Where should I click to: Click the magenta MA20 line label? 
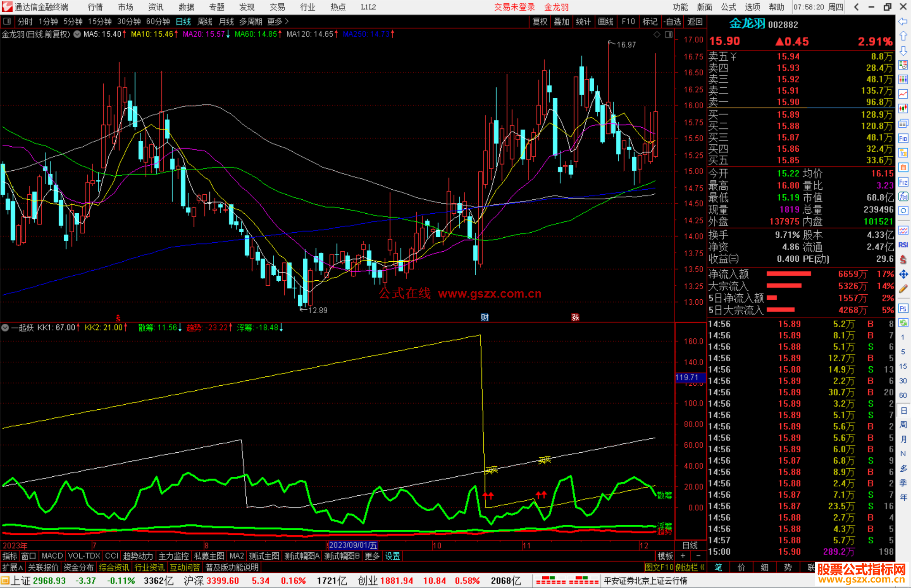(203, 34)
